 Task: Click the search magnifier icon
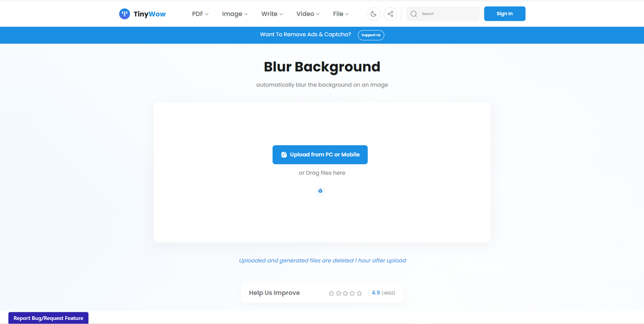414,14
